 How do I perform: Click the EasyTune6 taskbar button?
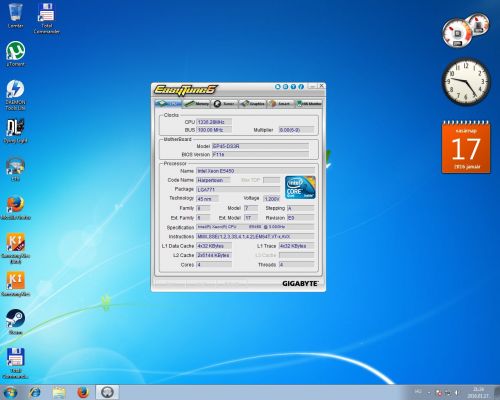click(107, 392)
